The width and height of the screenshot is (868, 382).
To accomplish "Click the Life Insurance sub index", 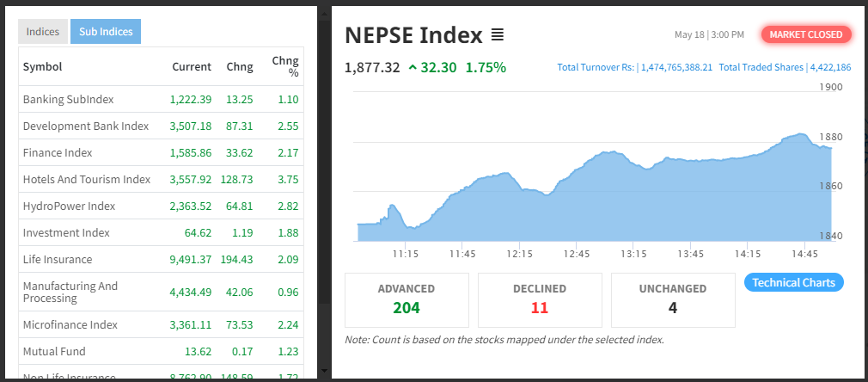I will coord(58,259).
